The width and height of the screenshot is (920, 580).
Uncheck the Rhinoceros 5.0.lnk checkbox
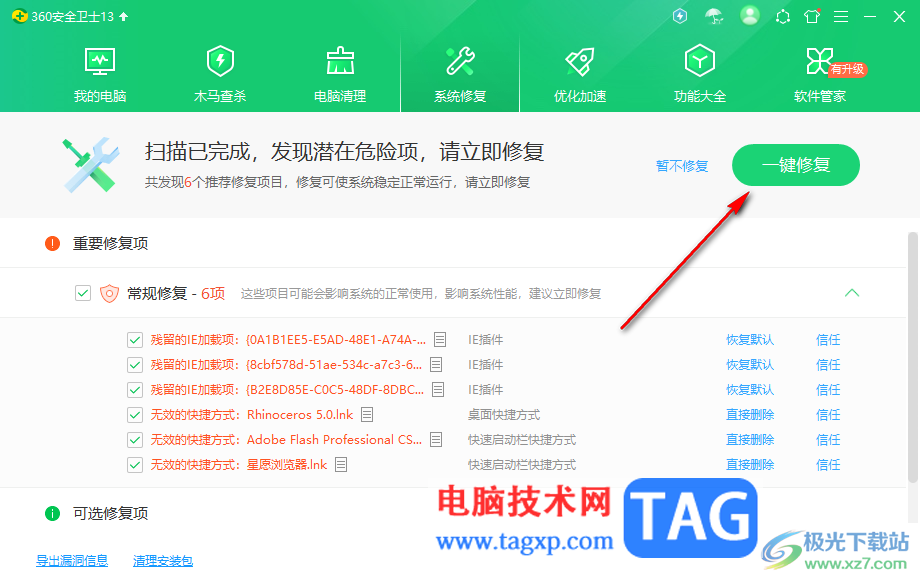pyautogui.click(x=135, y=415)
